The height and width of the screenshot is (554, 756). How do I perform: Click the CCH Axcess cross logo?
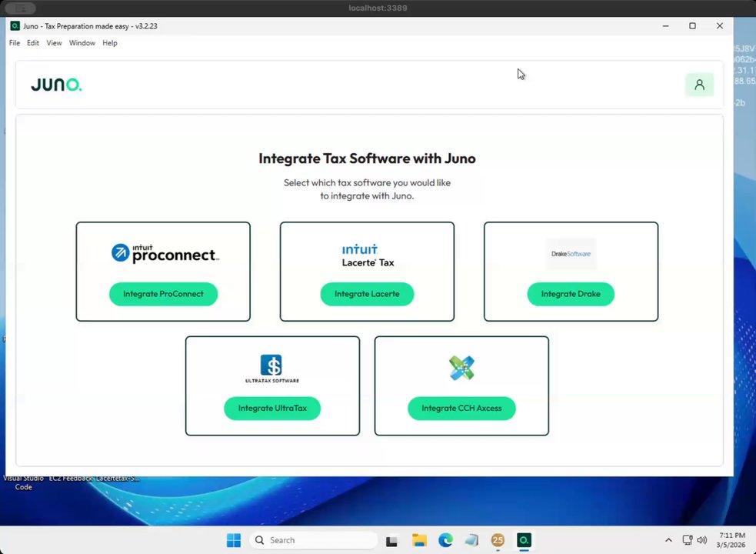[461, 368]
